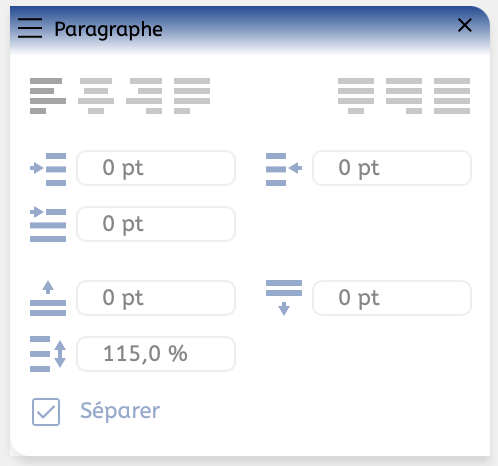Click the space after paragraph icon
The width and height of the screenshot is (498, 466).
coord(284,298)
